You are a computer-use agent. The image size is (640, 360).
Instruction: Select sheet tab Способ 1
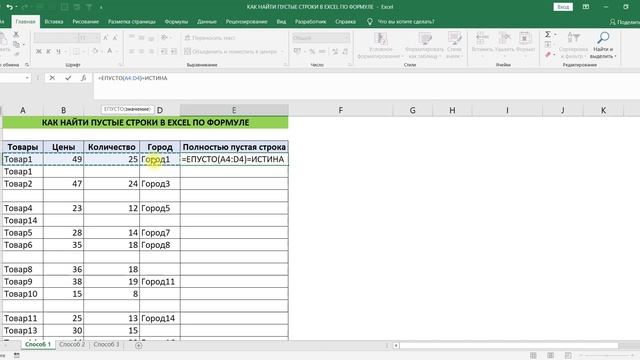tap(38, 344)
